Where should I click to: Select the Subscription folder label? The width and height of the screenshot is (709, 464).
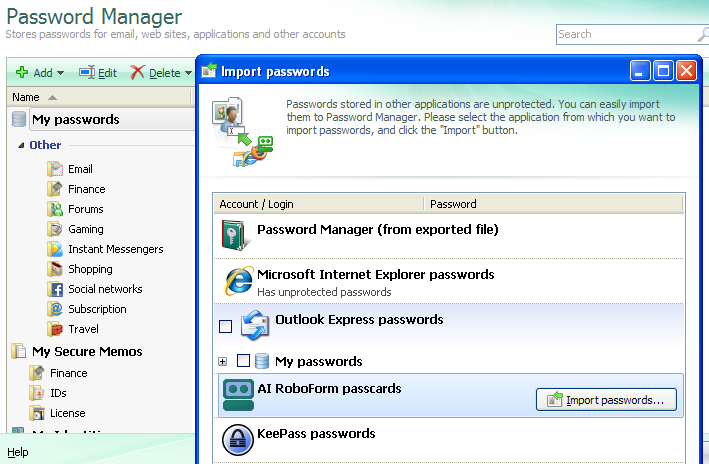[x=97, y=309]
